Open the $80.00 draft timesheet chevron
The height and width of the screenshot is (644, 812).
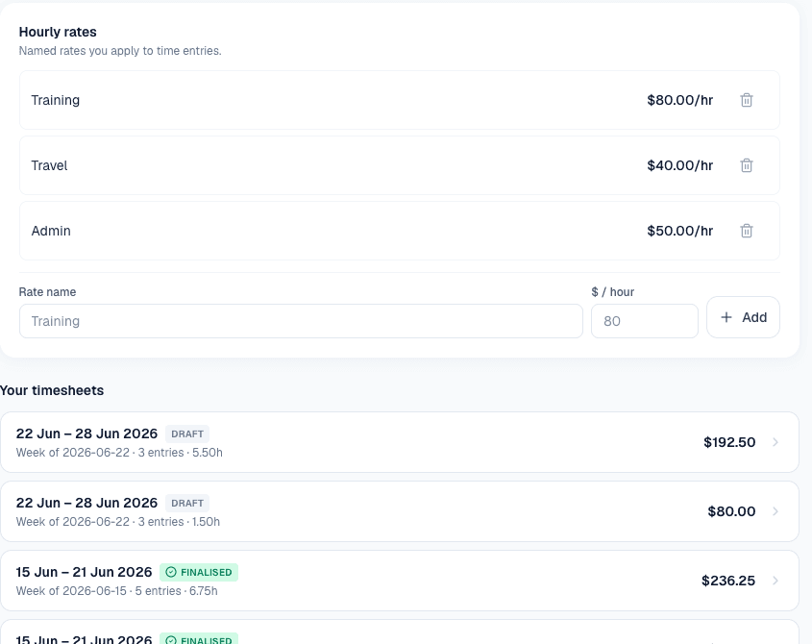775,511
